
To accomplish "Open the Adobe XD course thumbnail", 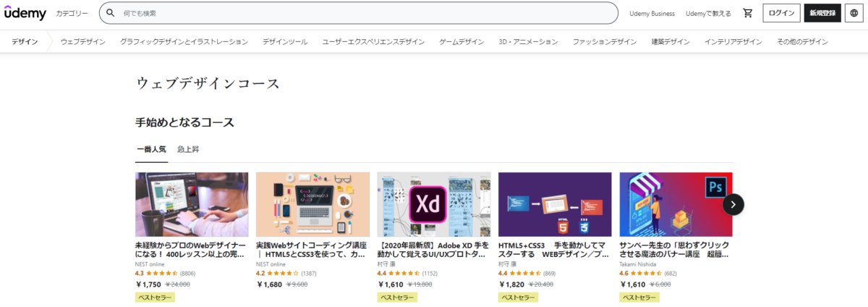I will pyautogui.click(x=434, y=204).
